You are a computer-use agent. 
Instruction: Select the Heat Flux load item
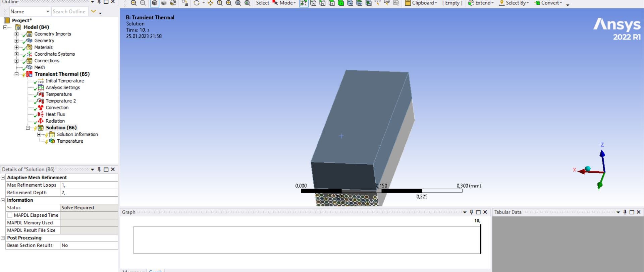point(55,114)
